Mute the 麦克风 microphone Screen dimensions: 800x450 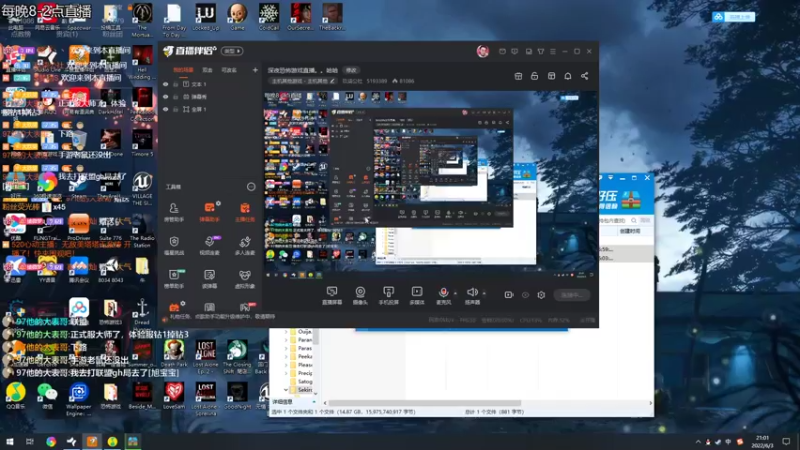(443, 295)
